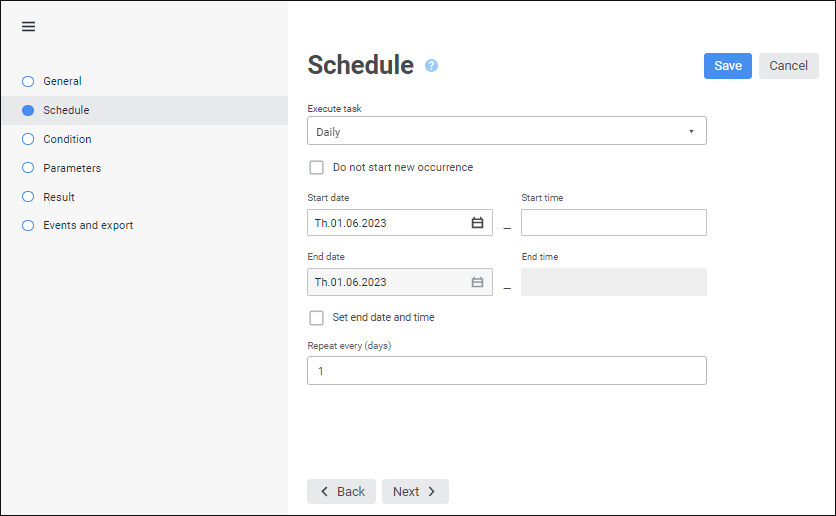This screenshot has width=836, height=516.
Task: Proceed with the Next button
Action: coord(415,491)
